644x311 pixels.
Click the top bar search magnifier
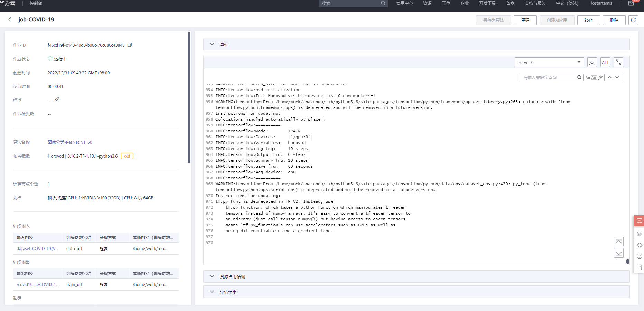point(383,3)
